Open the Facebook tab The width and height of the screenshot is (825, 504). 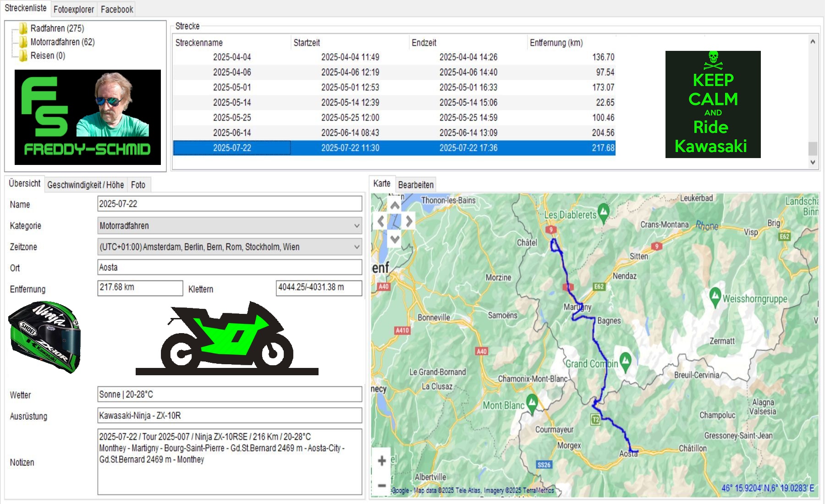coord(117,9)
